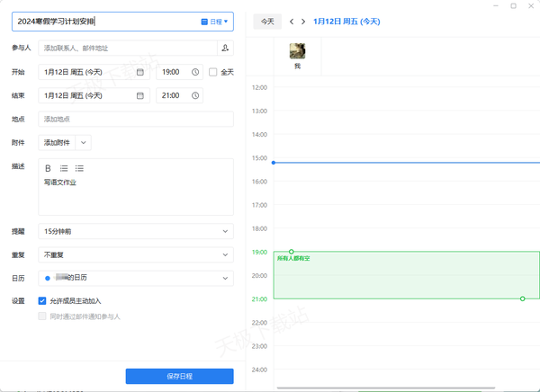Open the end date calendar picker
The height and width of the screenshot is (392, 540).
click(140, 95)
